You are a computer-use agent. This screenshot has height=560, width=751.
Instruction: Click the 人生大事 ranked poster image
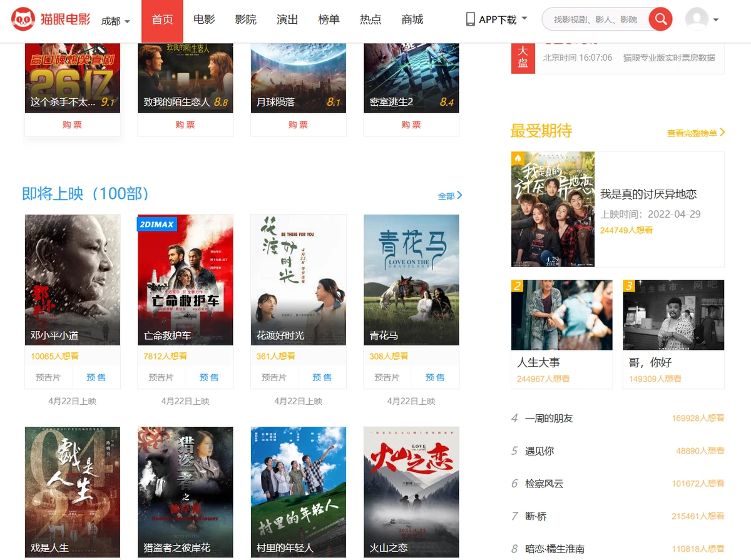562,315
